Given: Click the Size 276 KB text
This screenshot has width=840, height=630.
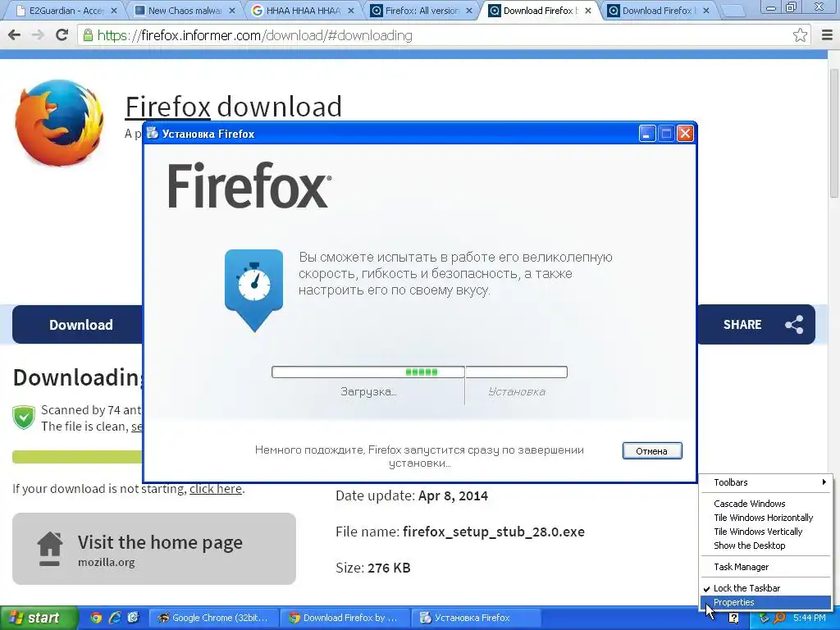Looking at the screenshot, I should (373, 568).
